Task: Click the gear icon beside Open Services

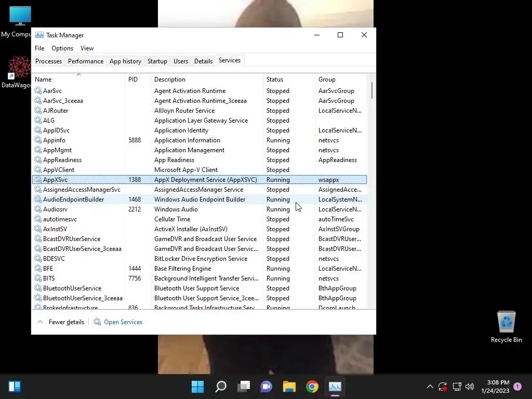Action: click(x=97, y=322)
